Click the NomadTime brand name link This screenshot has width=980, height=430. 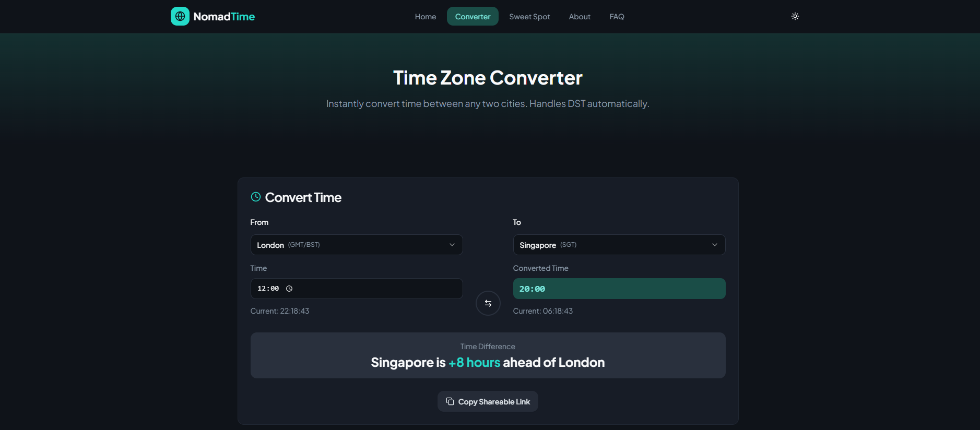(224, 17)
